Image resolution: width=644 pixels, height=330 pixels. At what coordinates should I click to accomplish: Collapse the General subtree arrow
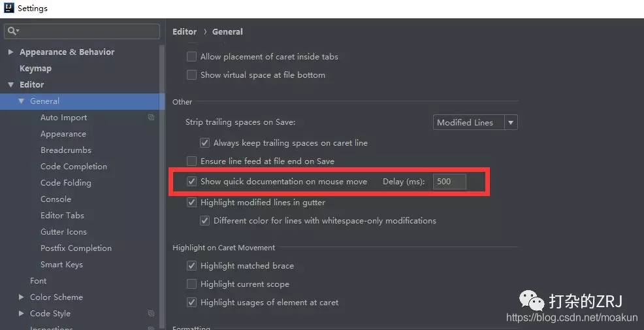pos(22,101)
